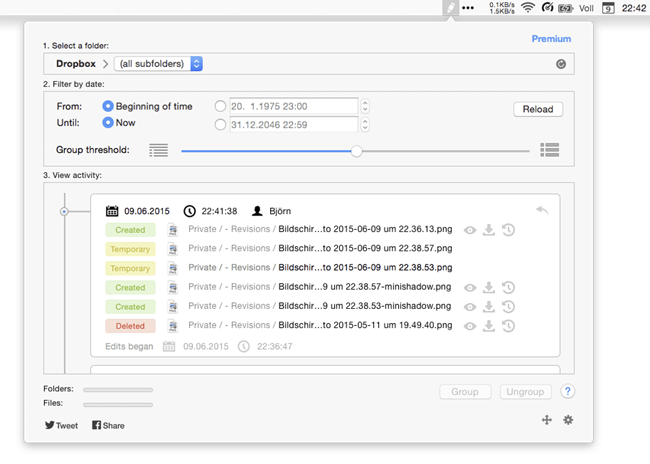Click the folder refresh icon in Dropbox row
650x464 pixels.
click(562, 65)
